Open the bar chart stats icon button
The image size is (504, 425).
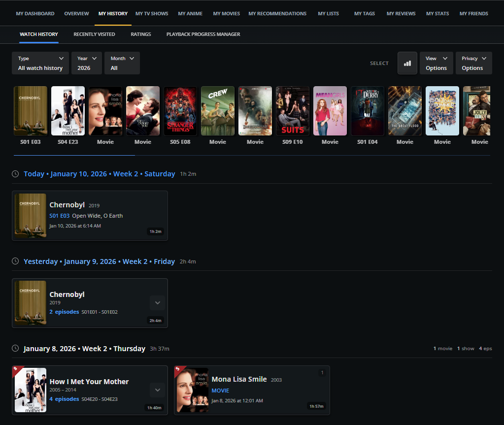tap(407, 63)
